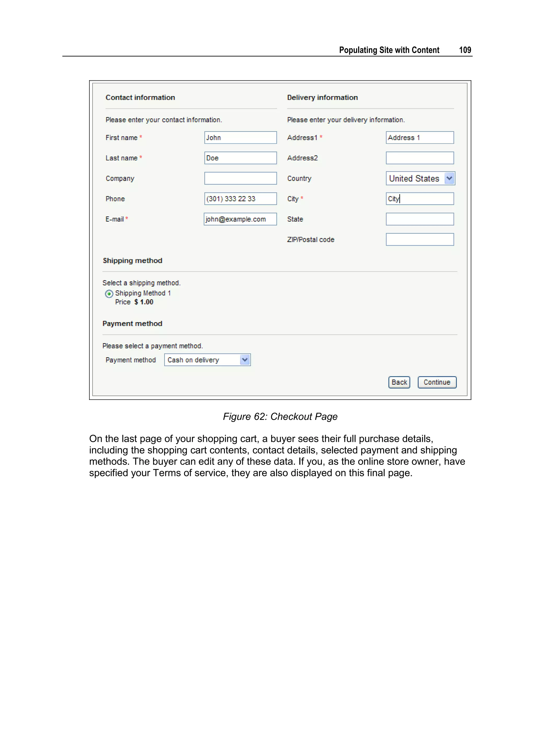This screenshot has width=535, height=756.
Task: Select the Shipping Method 1 radio button
Action: coord(109,294)
